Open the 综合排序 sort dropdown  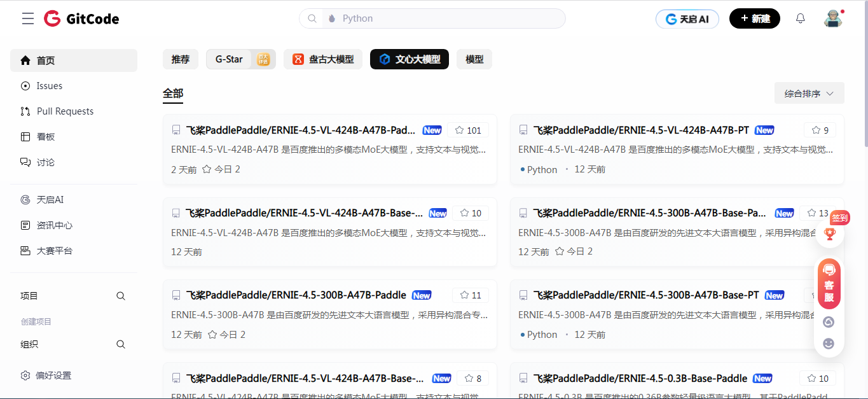pyautogui.click(x=809, y=94)
